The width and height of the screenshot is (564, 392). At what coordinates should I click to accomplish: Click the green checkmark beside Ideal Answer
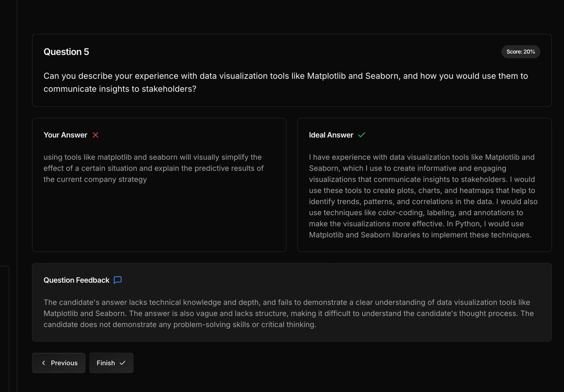[x=362, y=135]
